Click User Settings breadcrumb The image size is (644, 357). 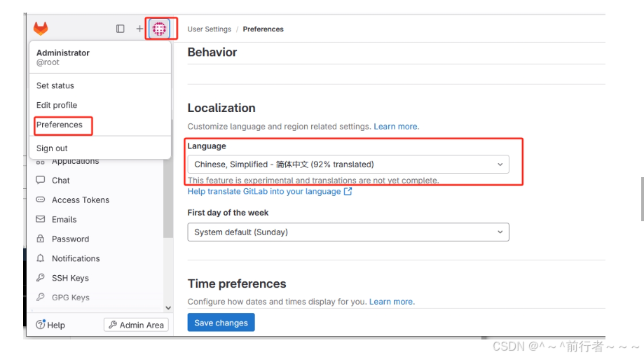click(x=210, y=29)
